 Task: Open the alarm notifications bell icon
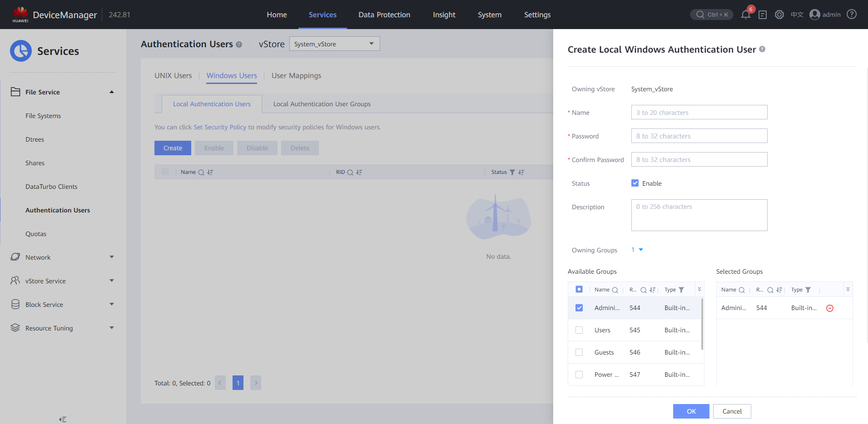click(x=745, y=15)
